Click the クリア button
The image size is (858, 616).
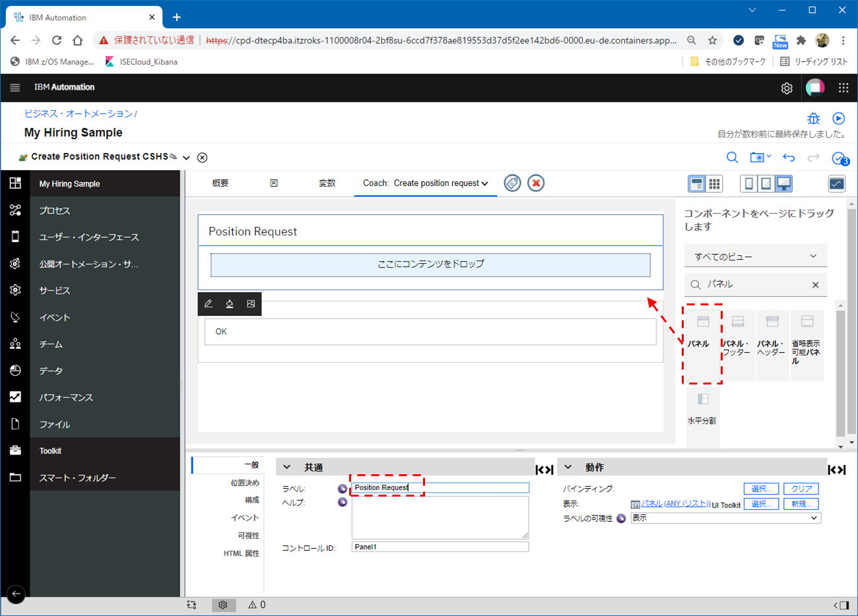[801, 489]
